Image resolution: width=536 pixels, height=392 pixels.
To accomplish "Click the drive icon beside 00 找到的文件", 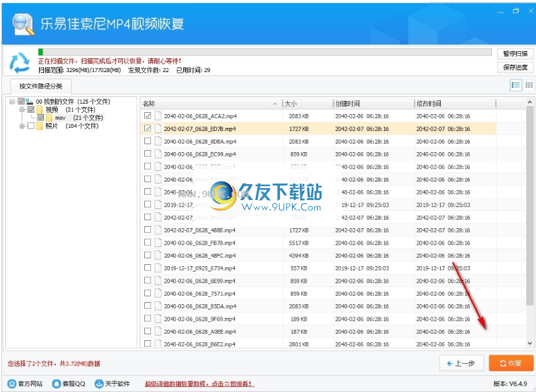I will (30, 102).
